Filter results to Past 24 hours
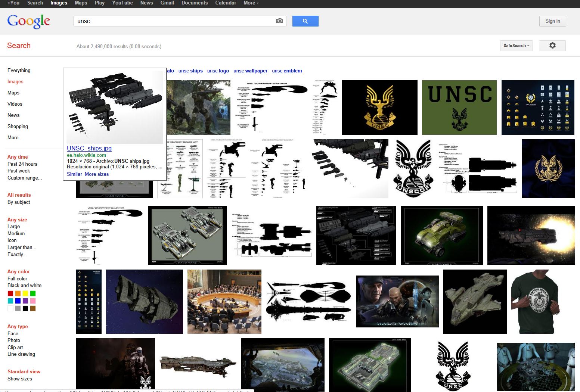The width and height of the screenshot is (580, 392). point(22,164)
